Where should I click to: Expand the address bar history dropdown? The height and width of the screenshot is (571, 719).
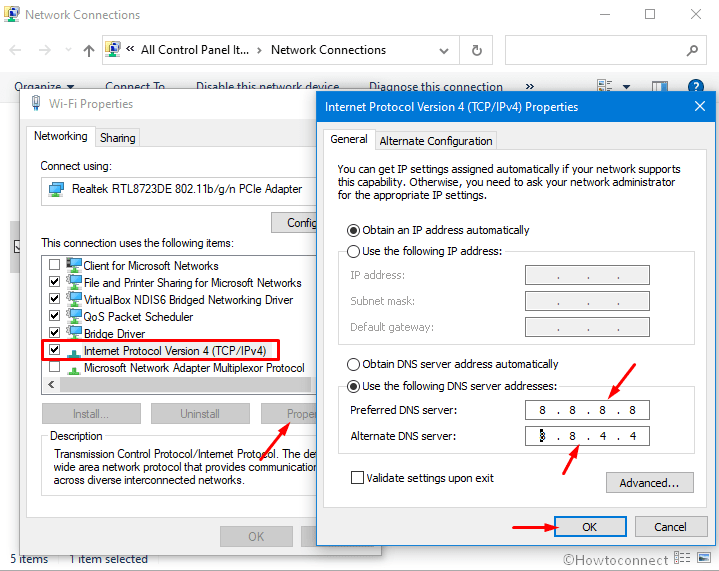pos(444,50)
